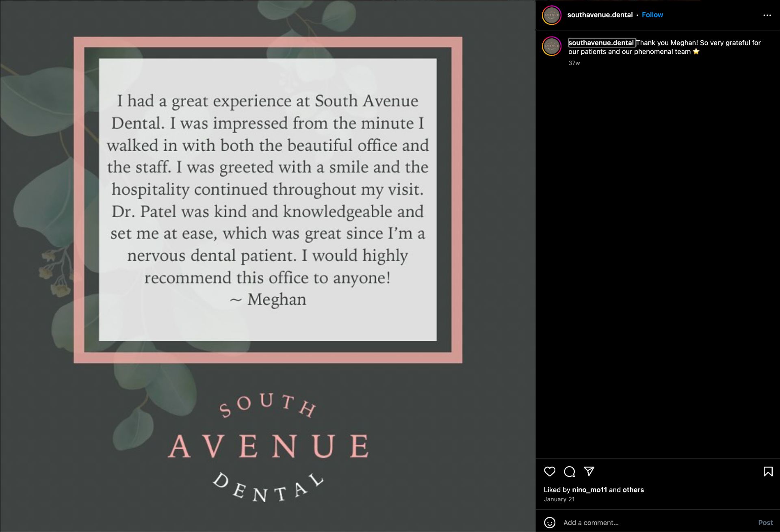Open southavenue.dental username in caption

coord(601,43)
